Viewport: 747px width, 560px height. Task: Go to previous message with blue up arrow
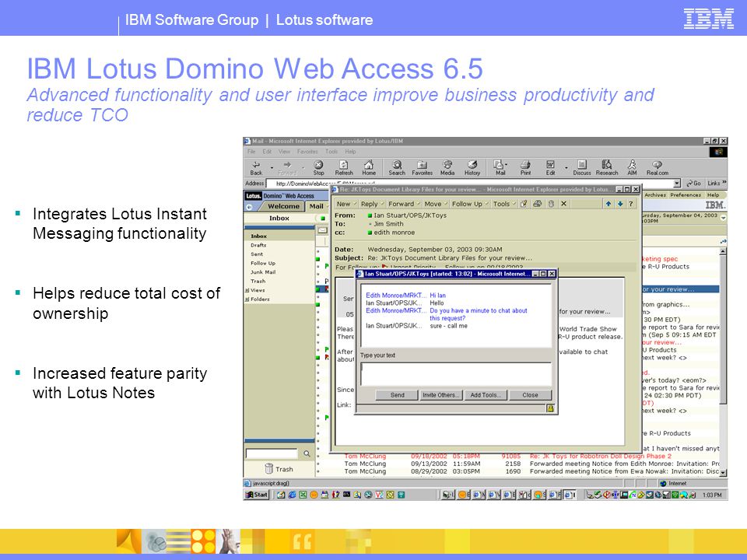pyautogui.click(x=608, y=204)
